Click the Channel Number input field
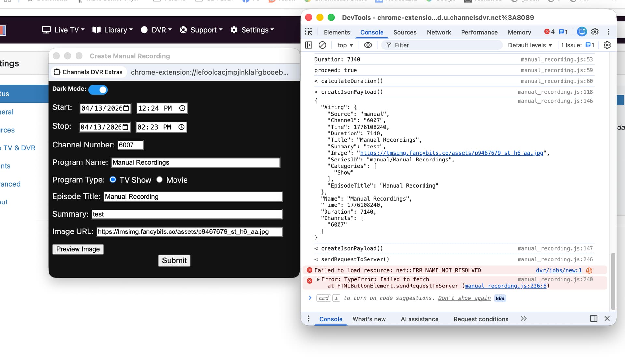625x364 pixels. point(130,145)
